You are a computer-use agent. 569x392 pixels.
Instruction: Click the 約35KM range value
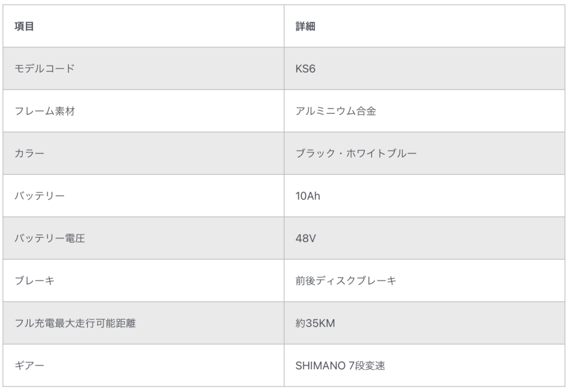[315, 323]
